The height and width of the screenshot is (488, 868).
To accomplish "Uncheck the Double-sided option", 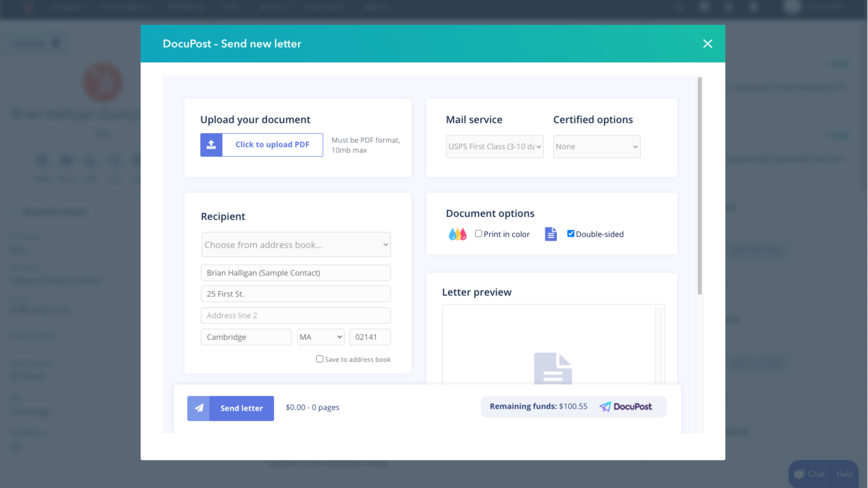I will (x=570, y=233).
